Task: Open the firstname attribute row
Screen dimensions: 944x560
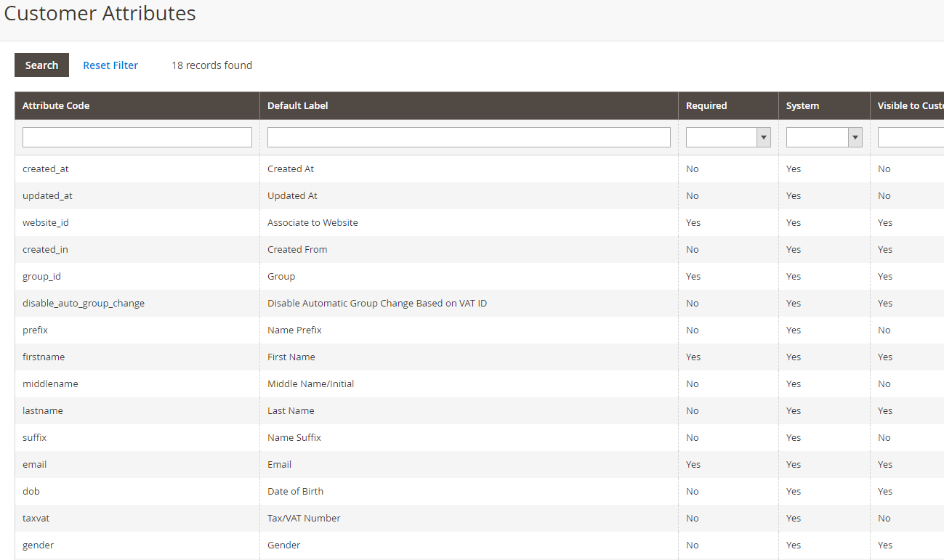Action: point(44,357)
